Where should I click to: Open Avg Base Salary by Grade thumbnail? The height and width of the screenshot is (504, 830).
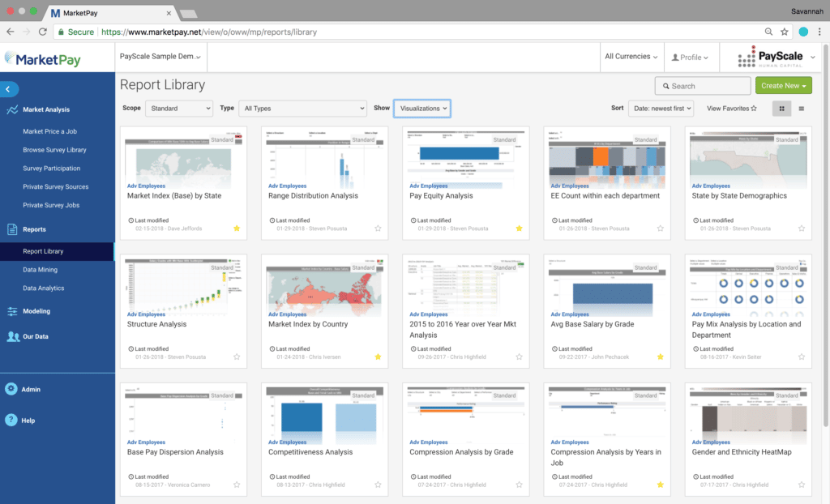click(607, 288)
